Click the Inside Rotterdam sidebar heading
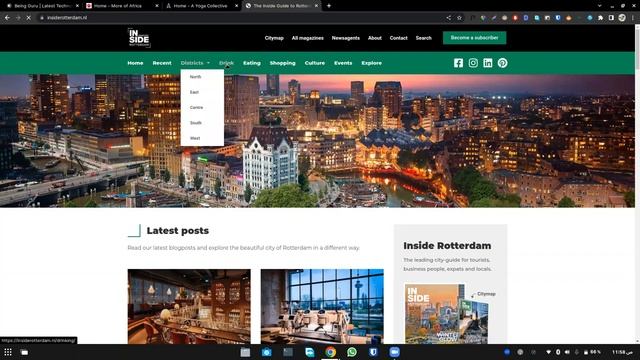This screenshot has width=640, height=360. click(447, 246)
